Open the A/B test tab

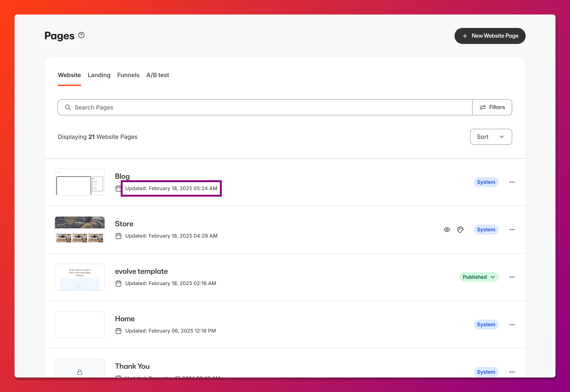tap(158, 75)
